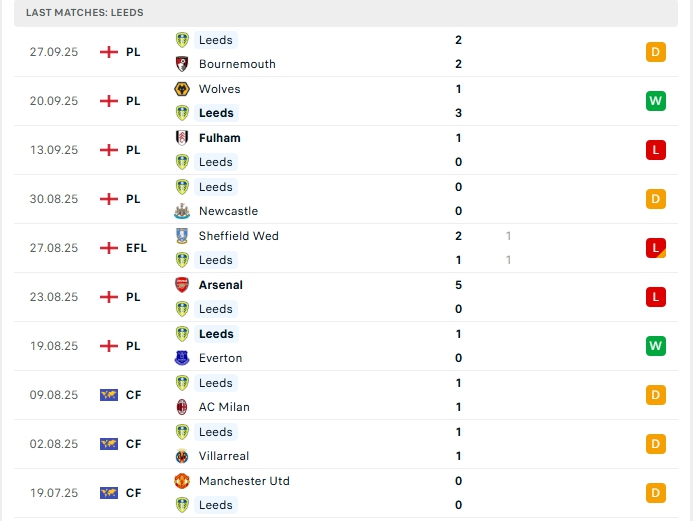693x521 pixels.
Task: Click the Newcastle club crest icon
Action: pyautogui.click(x=182, y=211)
